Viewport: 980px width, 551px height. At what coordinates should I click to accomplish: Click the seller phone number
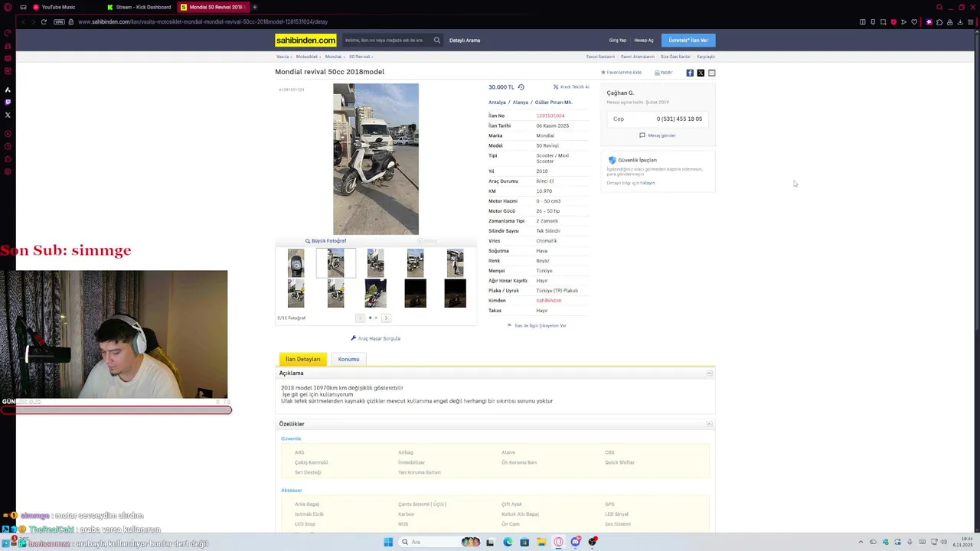coord(679,119)
